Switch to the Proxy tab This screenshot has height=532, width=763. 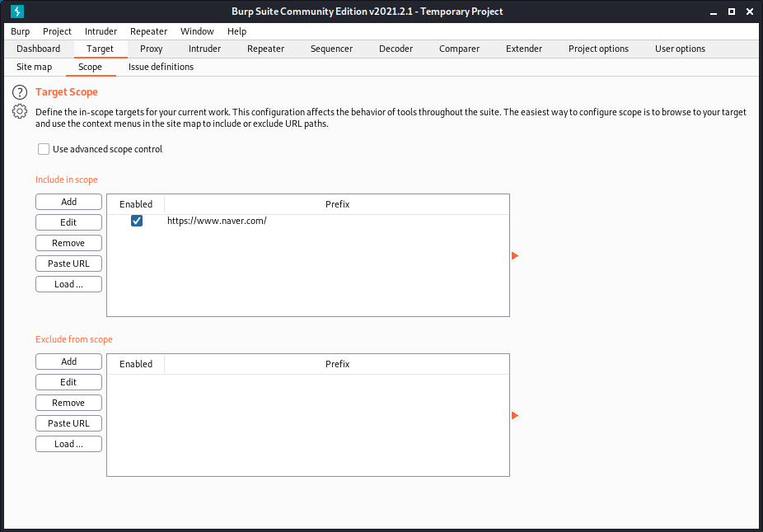152,49
